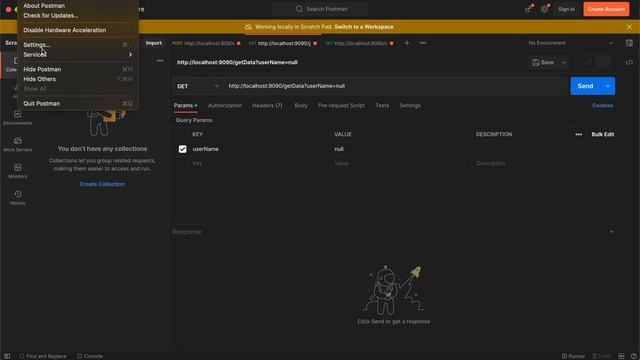
Task: Open the tab options ellipsis beside plus
Action: 423,43
